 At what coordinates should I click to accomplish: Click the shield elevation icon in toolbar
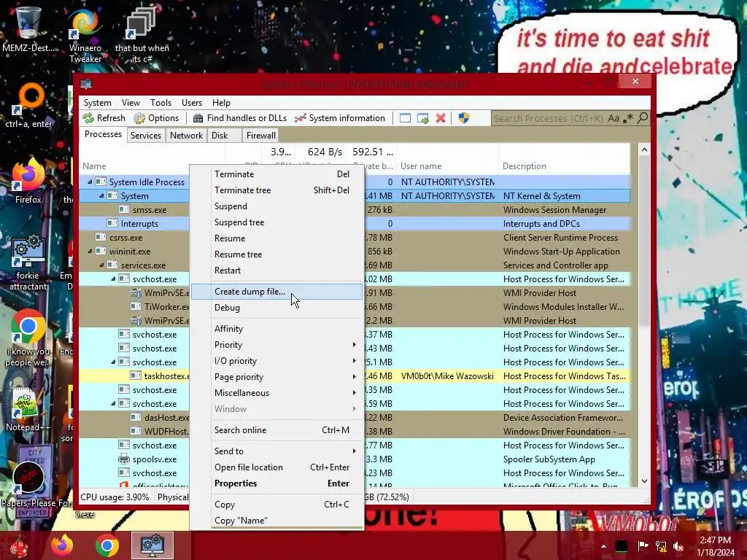click(463, 118)
